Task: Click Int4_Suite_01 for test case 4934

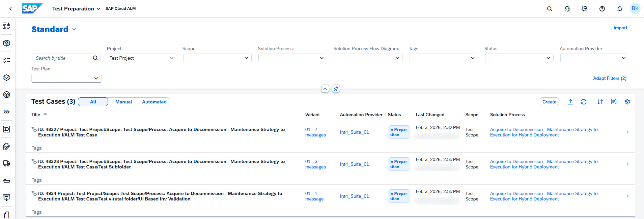Action: click(x=354, y=196)
